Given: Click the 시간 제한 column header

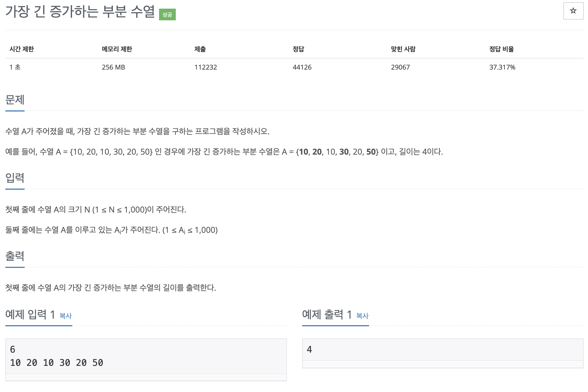Looking at the screenshot, I should point(22,49).
